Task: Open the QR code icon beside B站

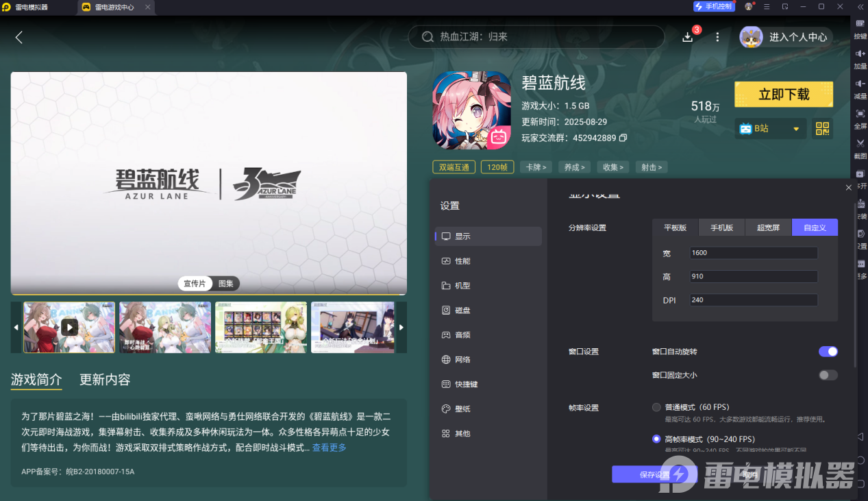Action: (822, 128)
